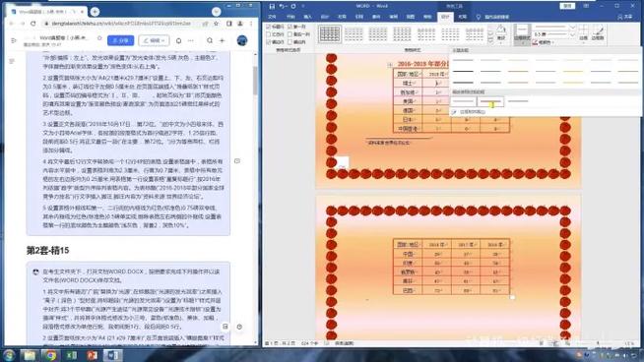Star the Feishu document title

(x=99, y=37)
